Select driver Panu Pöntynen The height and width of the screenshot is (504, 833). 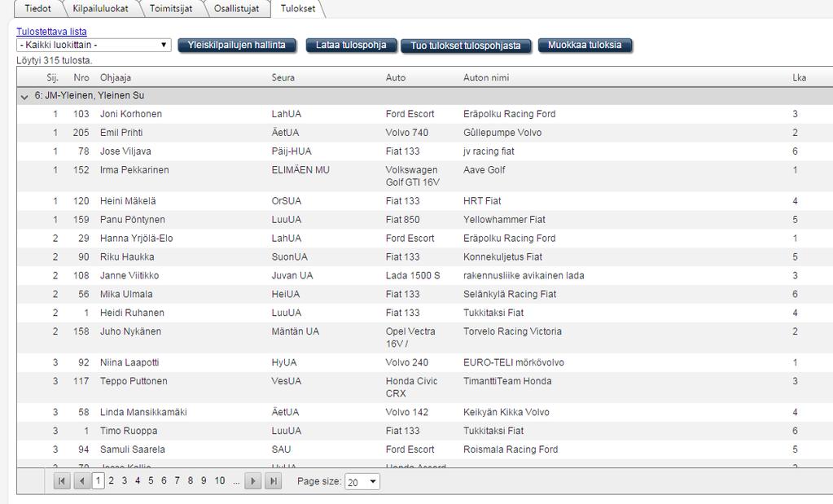132,219
